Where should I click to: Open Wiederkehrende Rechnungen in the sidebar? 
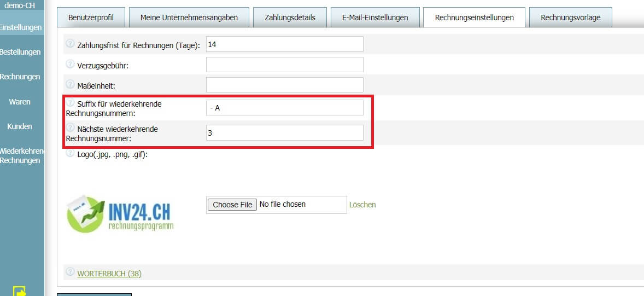pos(21,155)
